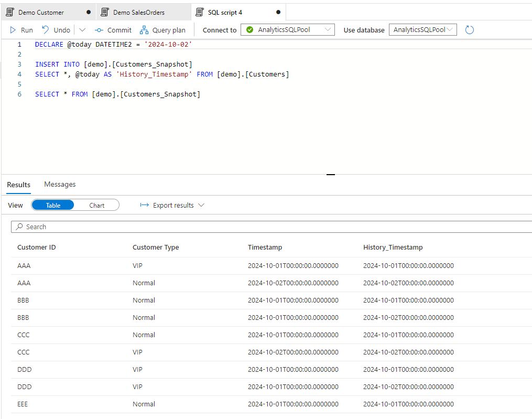Click the Export results arrow icon

pos(145,205)
